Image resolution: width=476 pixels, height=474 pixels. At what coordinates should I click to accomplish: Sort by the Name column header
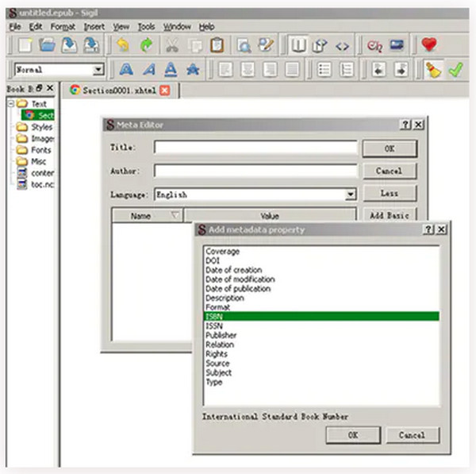tap(148, 215)
